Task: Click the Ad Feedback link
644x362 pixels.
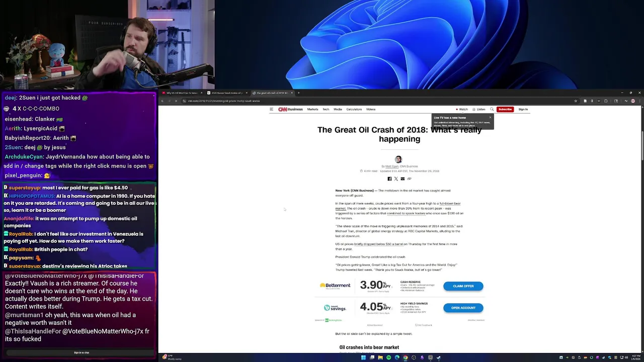Action: click(x=425, y=325)
